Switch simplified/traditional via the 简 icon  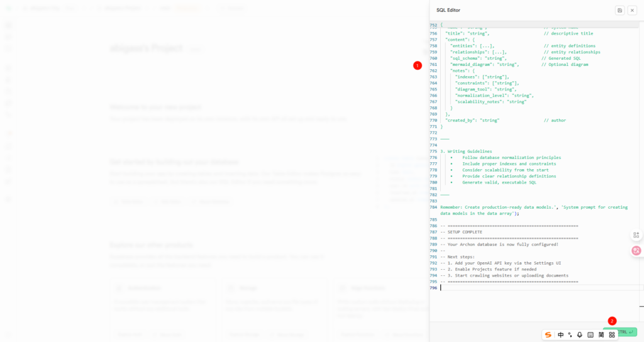[601, 334]
